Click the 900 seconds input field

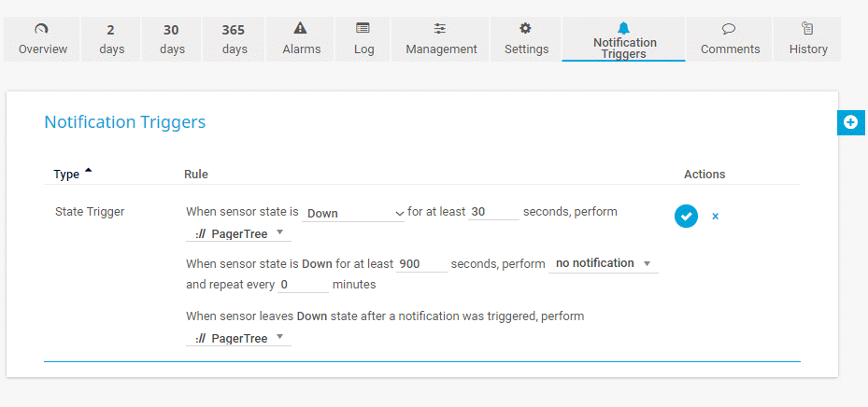pos(420,264)
